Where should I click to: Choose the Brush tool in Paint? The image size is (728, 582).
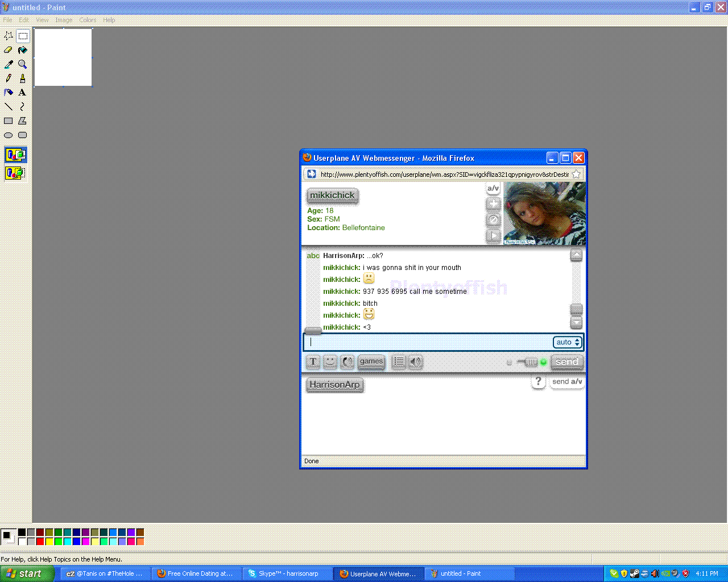click(x=23, y=78)
